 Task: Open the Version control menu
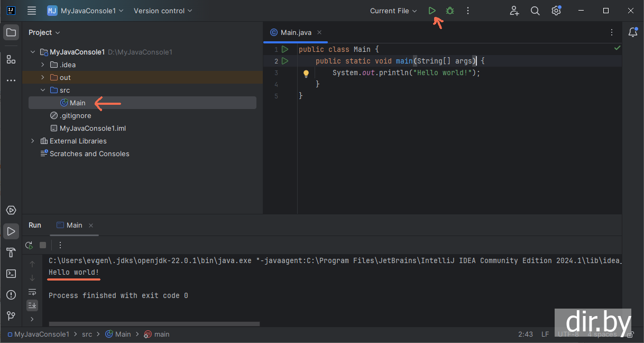click(x=163, y=11)
